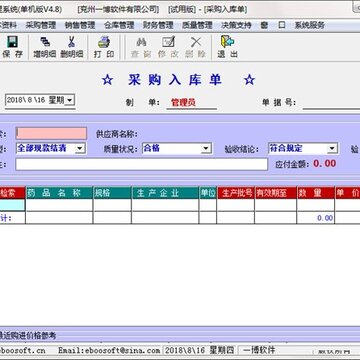
Task: Click the 退出 exit icon
Action: coord(227,42)
